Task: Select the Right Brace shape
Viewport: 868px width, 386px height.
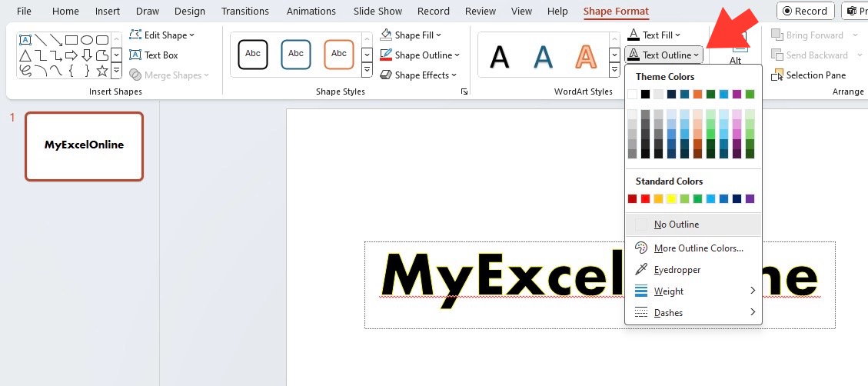Action: pos(87,70)
